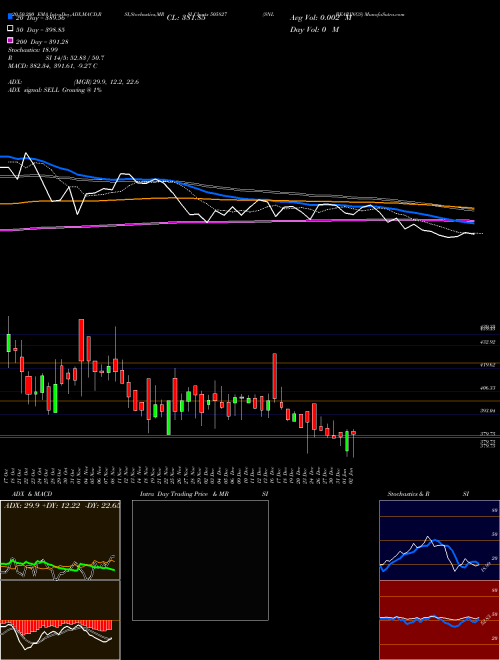Select the '50 Day = 398.83' text
The height and width of the screenshot is (660, 500).
point(42,30)
